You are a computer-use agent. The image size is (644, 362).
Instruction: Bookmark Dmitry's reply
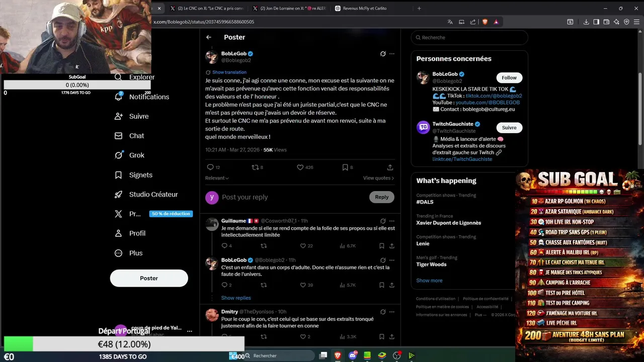[x=382, y=337]
